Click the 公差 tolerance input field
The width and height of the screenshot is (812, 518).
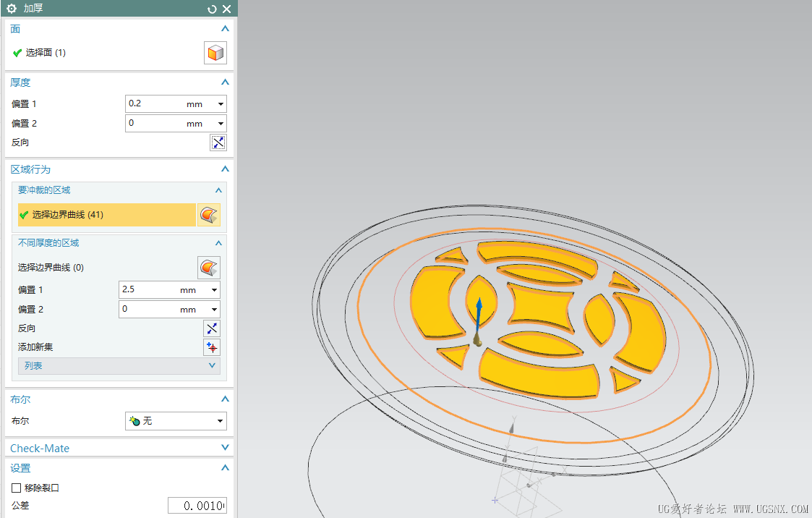pyautogui.click(x=197, y=506)
